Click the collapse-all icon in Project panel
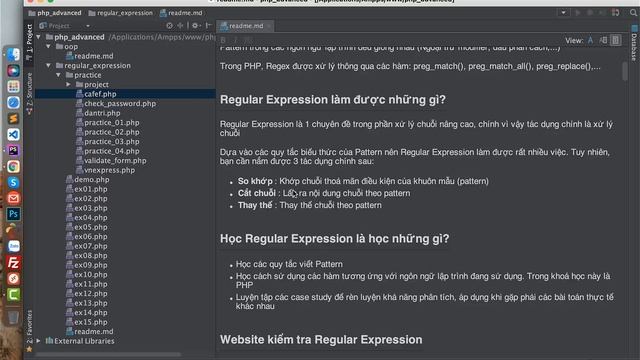The height and width of the screenshot is (360, 640). [x=180, y=26]
